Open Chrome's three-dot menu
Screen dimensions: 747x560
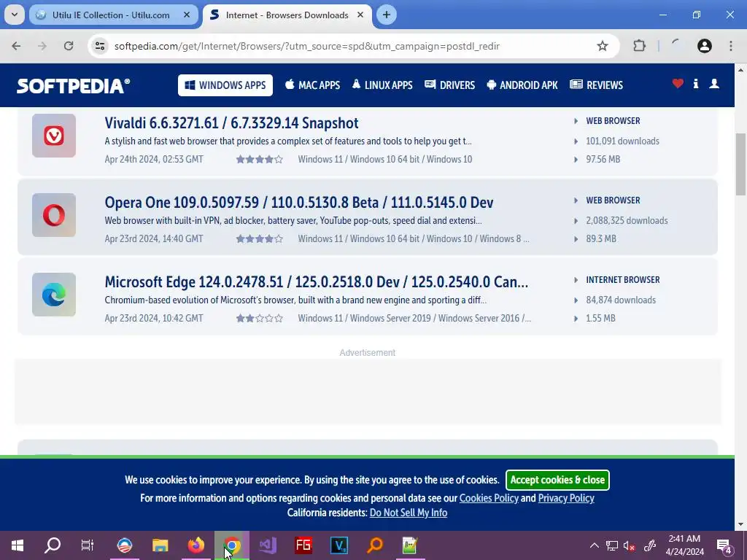(731, 46)
